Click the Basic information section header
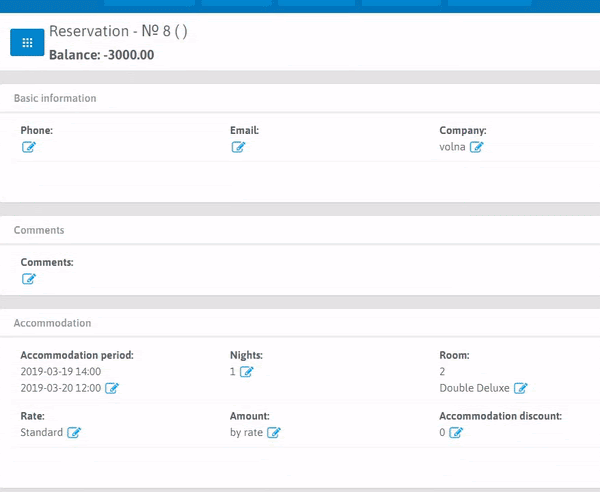Image resolution: width=600 pixels, height=492 pixels. (55, 99)
